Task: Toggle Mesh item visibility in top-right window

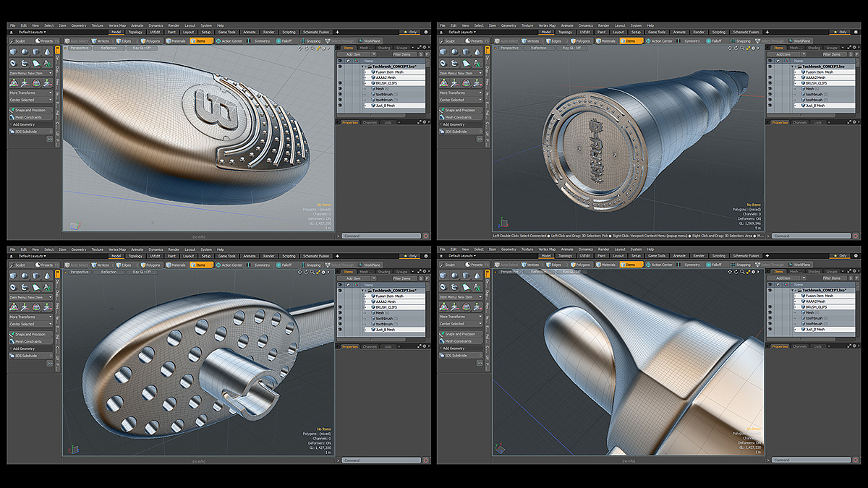Action: coord(770,89)
